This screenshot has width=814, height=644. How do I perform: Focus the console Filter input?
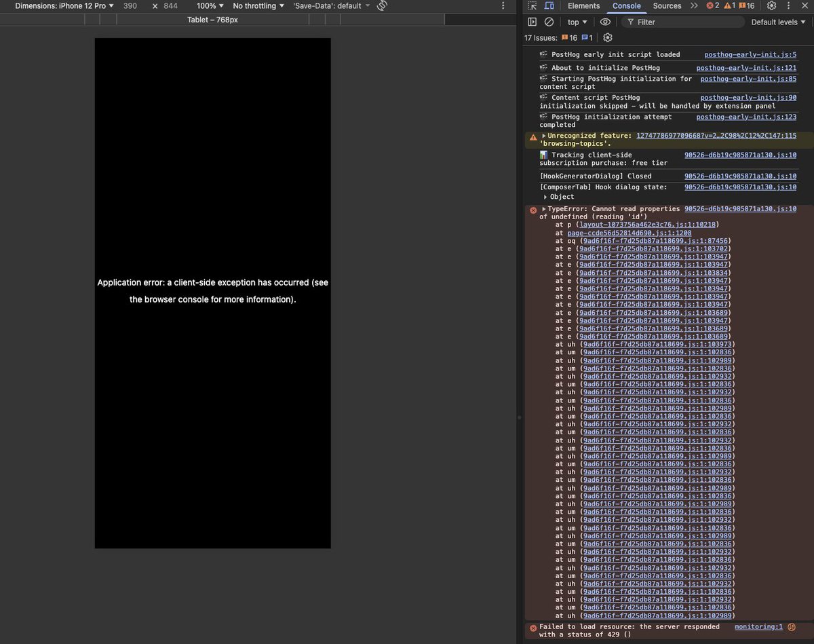point(682,22)
